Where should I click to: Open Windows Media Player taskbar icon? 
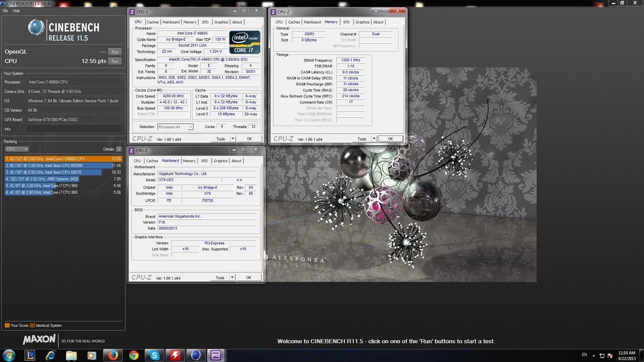[x=92, y=355]
